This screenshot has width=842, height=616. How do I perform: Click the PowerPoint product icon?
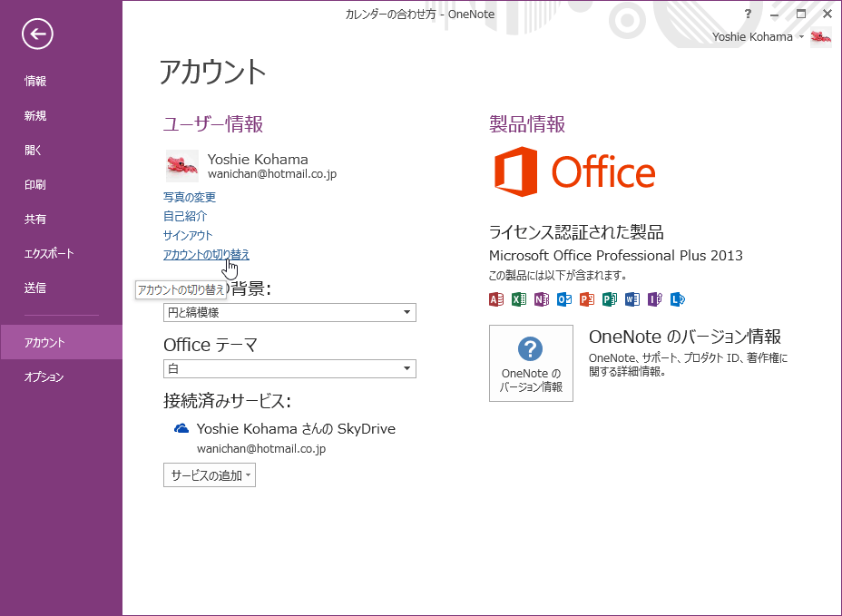[586, 299]
